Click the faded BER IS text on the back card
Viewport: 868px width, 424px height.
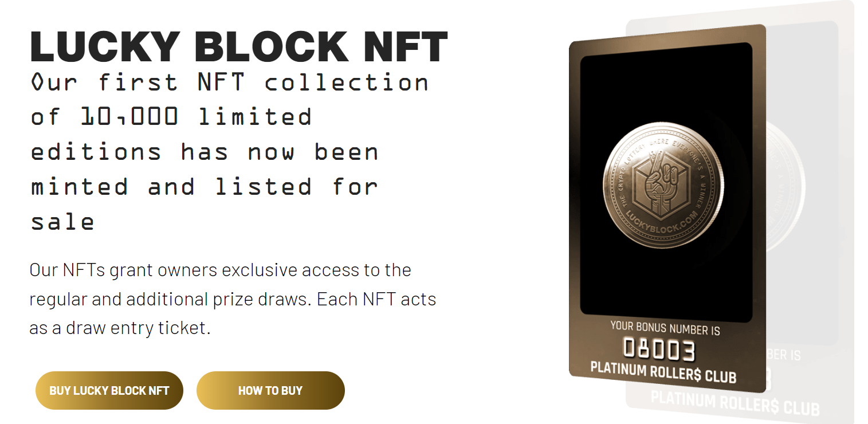[783, 355]
